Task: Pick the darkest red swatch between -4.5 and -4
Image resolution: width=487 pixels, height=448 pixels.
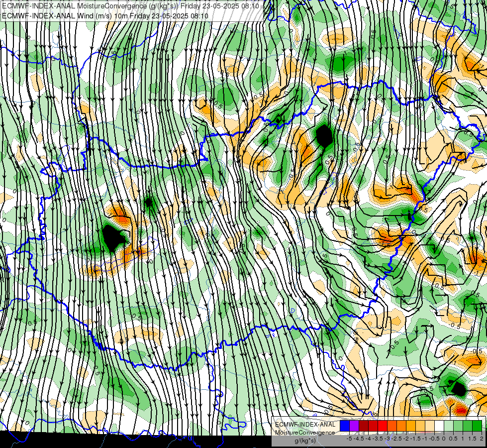Action: click(x=364, y=426)
